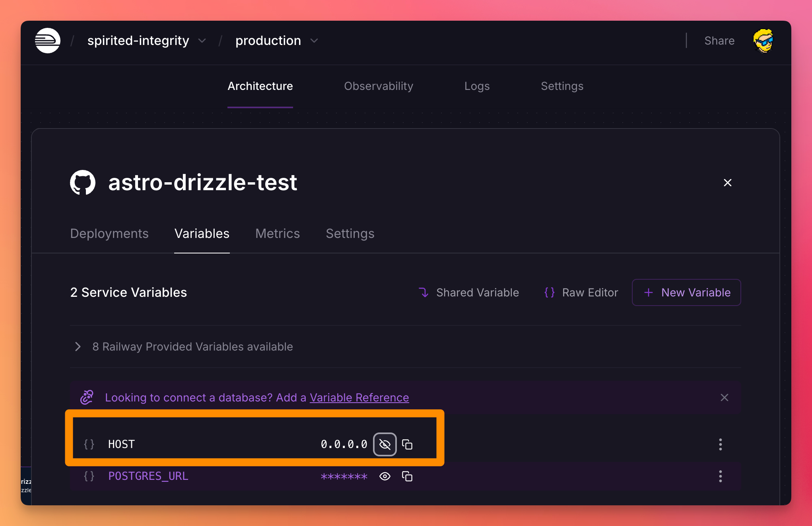Hide the HOST variable value
This screenshot has width=812, height=526.
coord(385,444)
